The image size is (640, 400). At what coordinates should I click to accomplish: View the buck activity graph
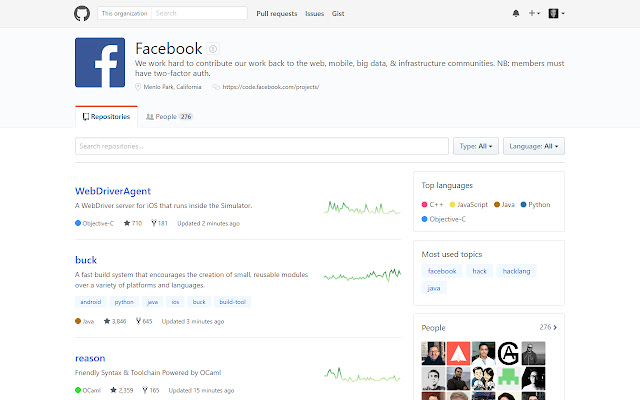click(x=362, y=275)
